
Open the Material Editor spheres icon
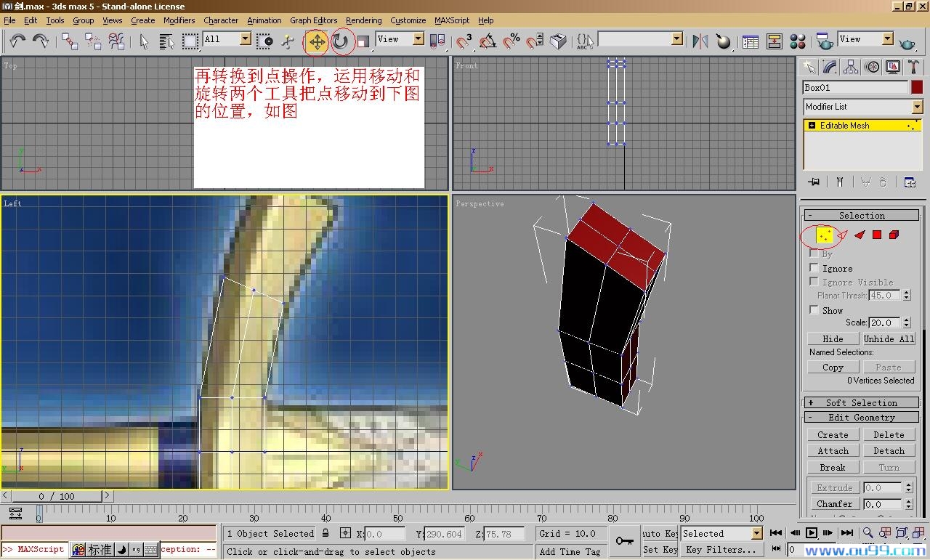point(798,41)
